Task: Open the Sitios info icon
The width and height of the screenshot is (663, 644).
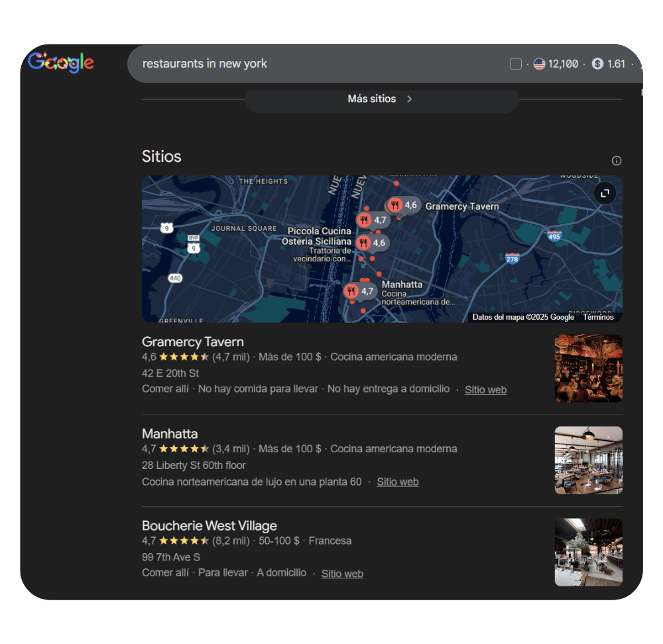Action: pos(617,161)
